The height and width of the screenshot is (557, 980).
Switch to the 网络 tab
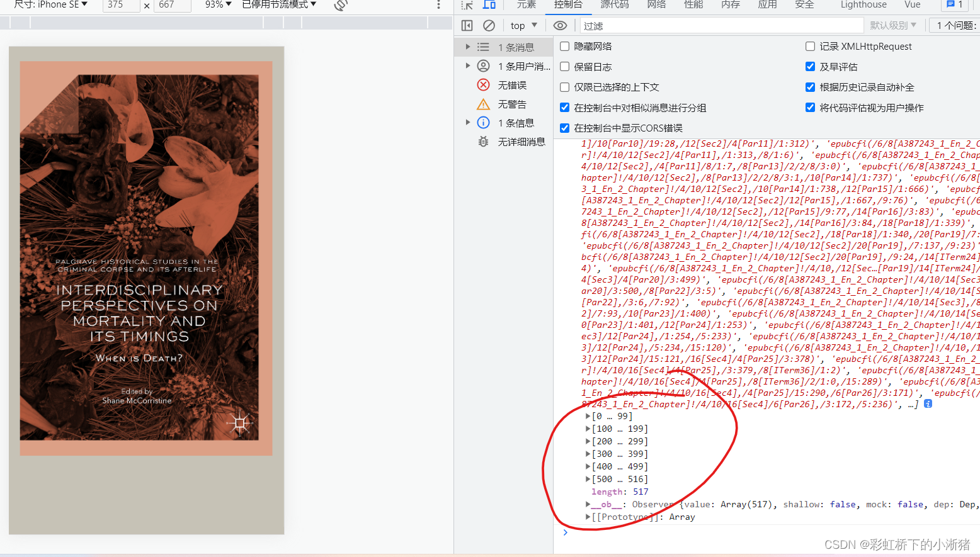(x=657, y=4)
